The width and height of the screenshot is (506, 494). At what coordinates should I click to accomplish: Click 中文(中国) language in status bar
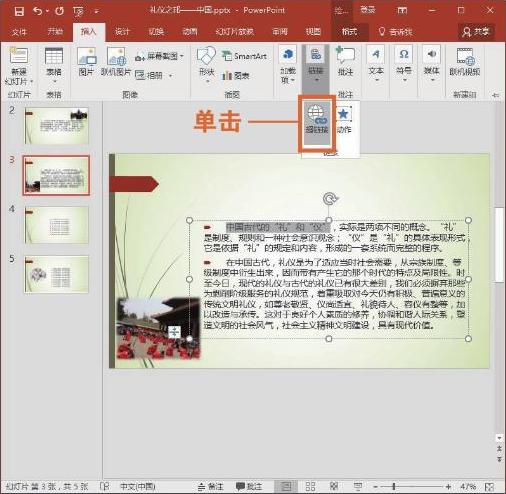(x=138, y=487)
